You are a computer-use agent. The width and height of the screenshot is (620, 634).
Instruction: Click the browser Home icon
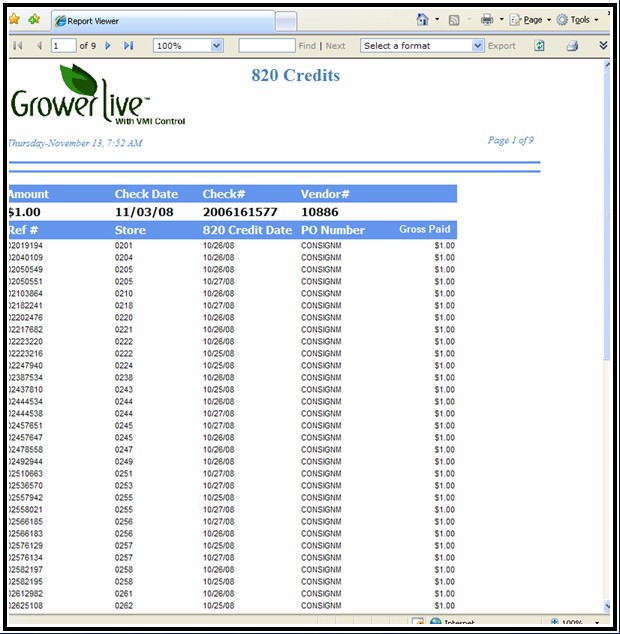click(422, 19)
